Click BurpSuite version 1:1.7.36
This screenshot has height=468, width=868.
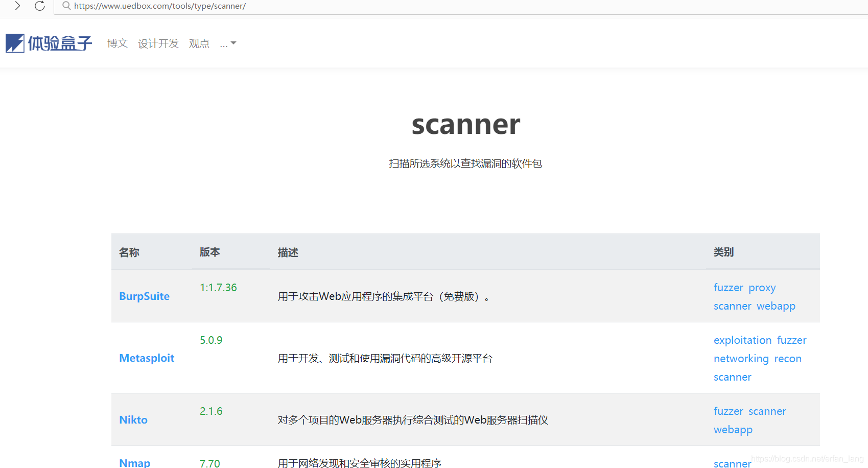click(218, 288)
